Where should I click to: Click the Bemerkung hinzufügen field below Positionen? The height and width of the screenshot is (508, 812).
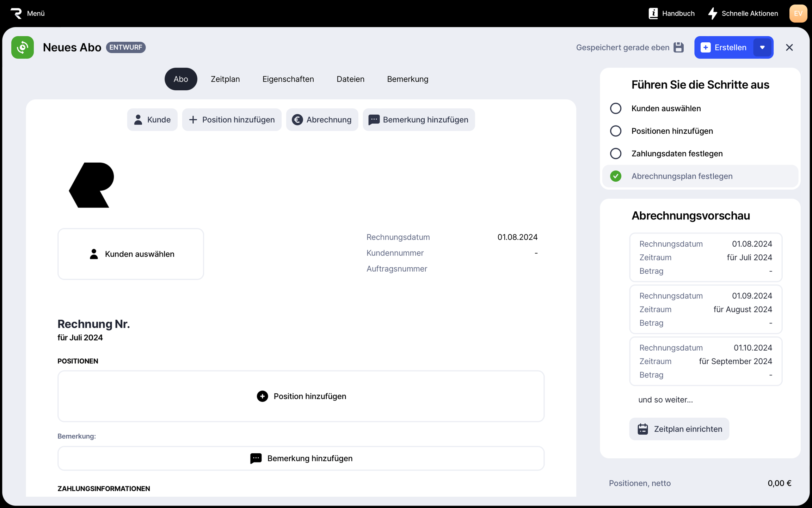[x=301, y=458]
